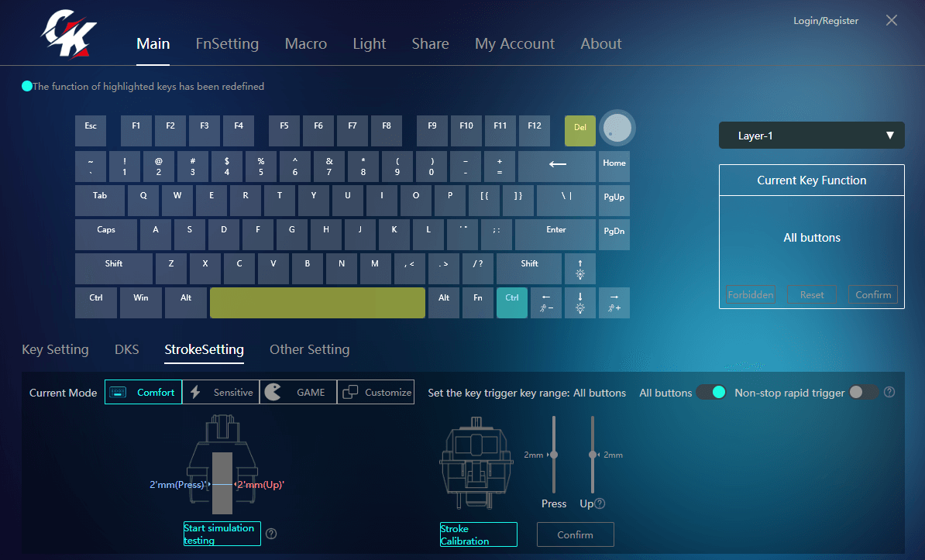This screenshot has width=925, height=560.
Task: Go to the Light tab
Action: coord(369,44)
